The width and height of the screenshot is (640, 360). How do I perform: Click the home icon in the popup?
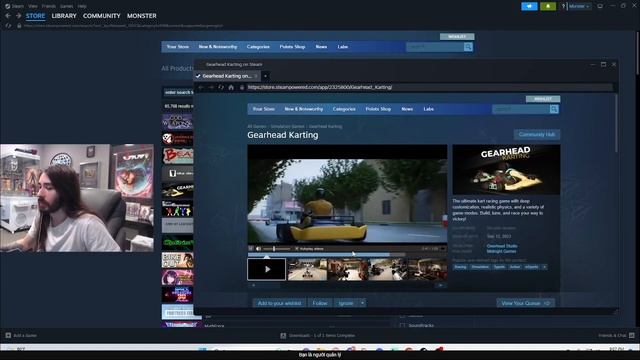[231, 87]
